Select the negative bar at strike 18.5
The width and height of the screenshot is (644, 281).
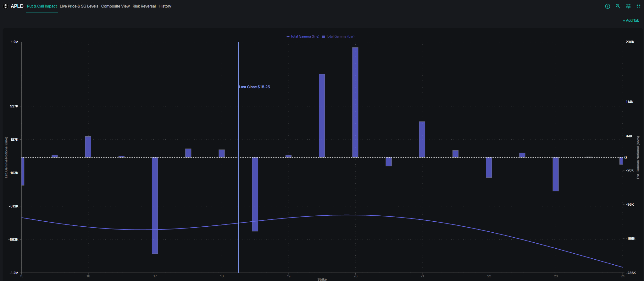tap(255, 194)
